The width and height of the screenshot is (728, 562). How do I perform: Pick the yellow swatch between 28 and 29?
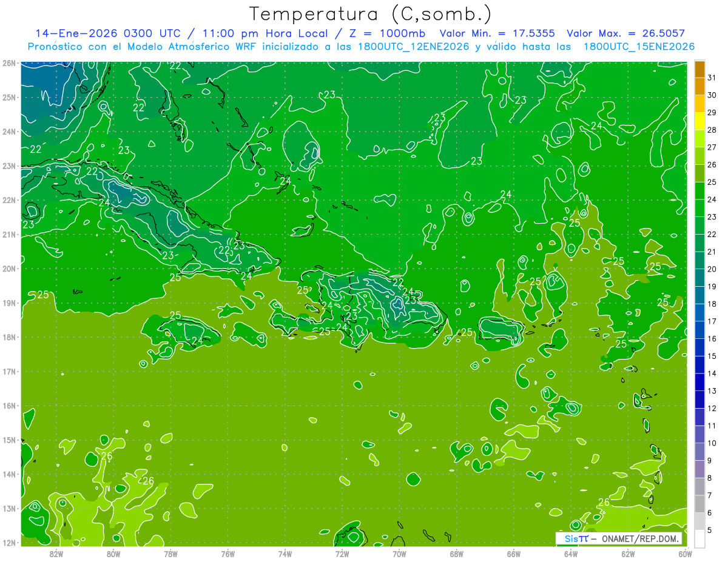pos(699,121)
